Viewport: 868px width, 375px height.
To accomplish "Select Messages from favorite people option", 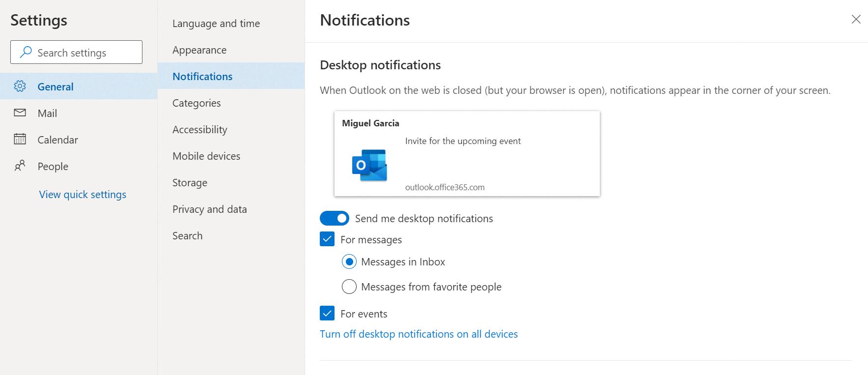I will 349,287.
